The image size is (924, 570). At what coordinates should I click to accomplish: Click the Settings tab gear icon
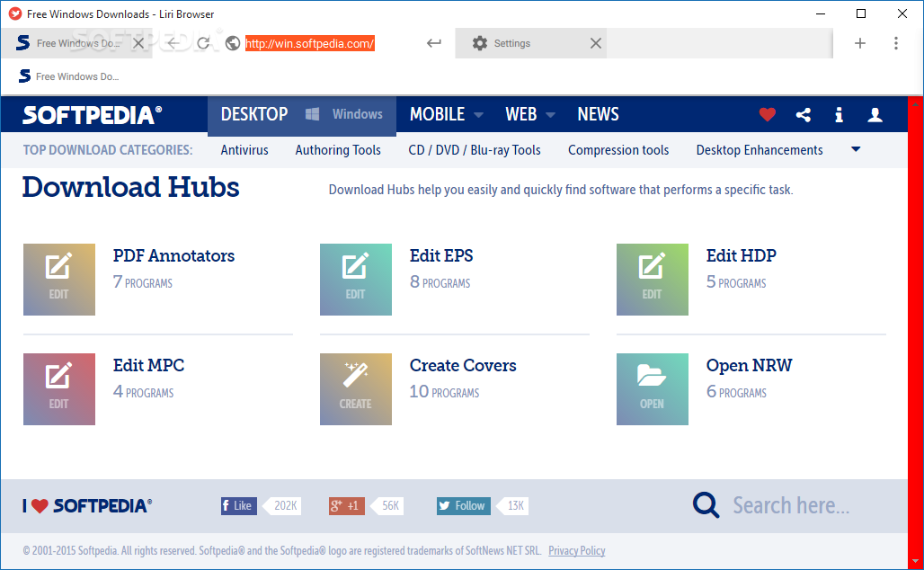coord(480,43)
